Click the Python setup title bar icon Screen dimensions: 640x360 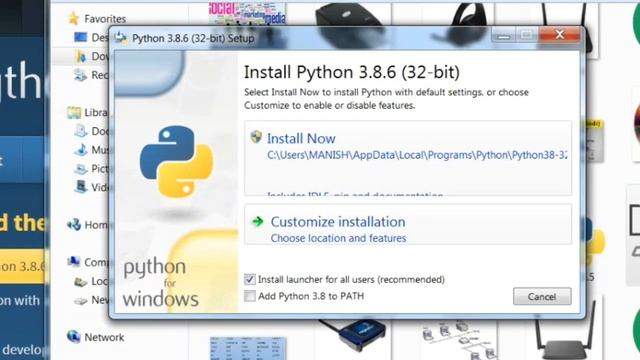coord(120,38)
